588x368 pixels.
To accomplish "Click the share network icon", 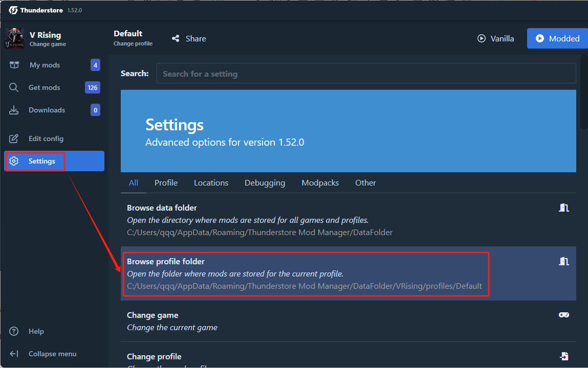I will point(176,38).
